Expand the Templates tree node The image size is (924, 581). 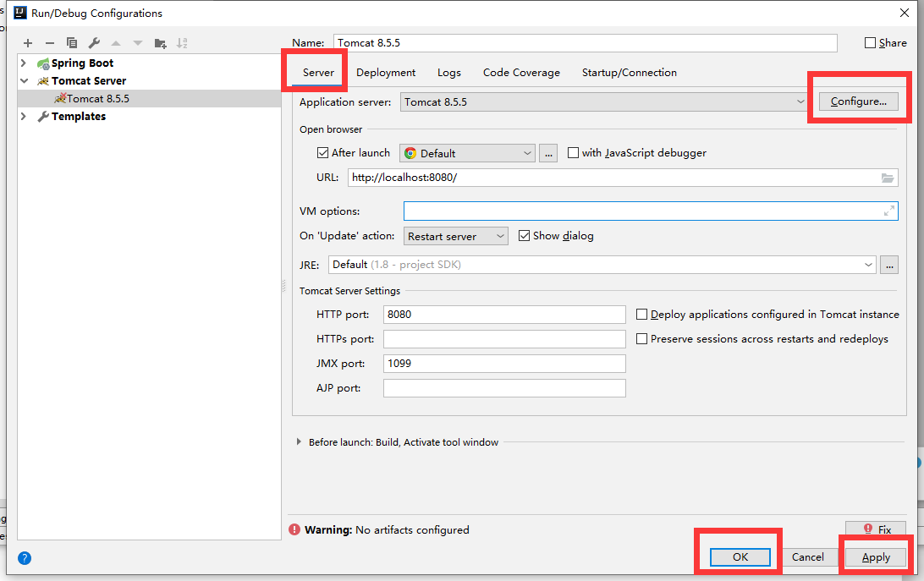pos(24,116)
